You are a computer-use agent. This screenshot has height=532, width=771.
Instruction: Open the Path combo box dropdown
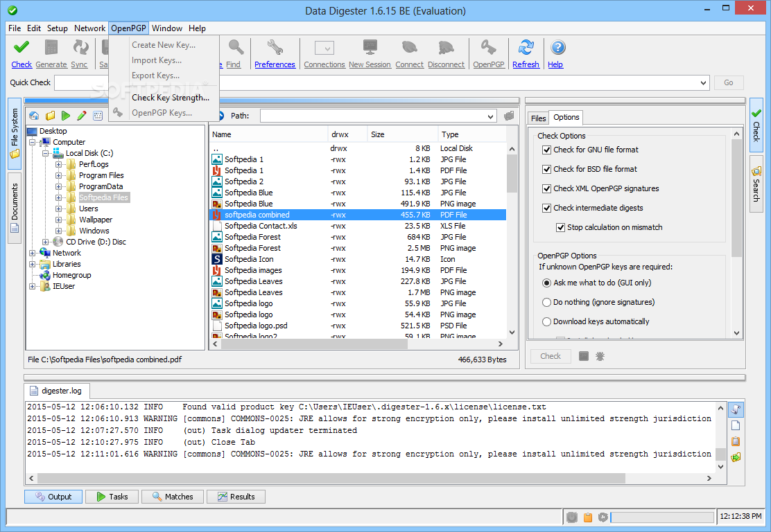tap(490, 116)
